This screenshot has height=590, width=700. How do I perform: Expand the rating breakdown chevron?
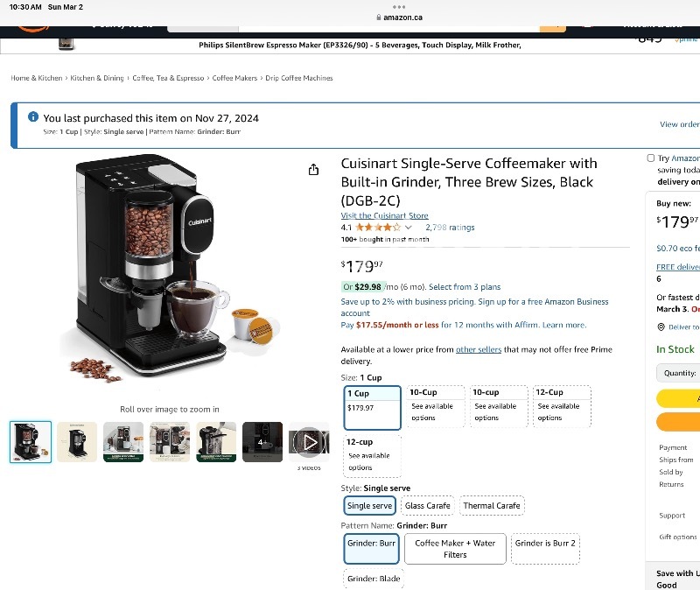click(x=408, y=228)
